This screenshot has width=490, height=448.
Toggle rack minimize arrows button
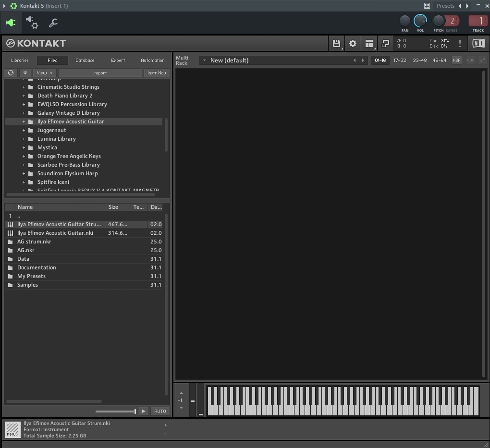click(x=483, y=61)
